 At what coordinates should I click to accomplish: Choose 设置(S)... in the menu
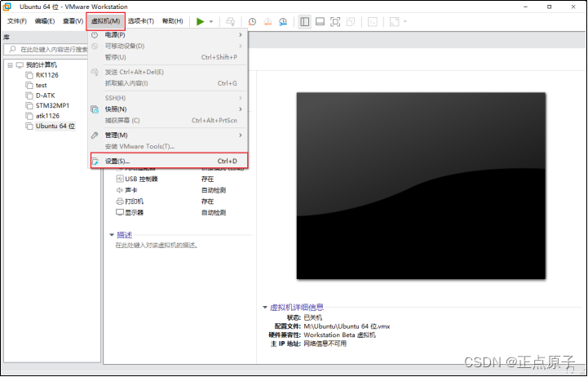pos(169,161)
